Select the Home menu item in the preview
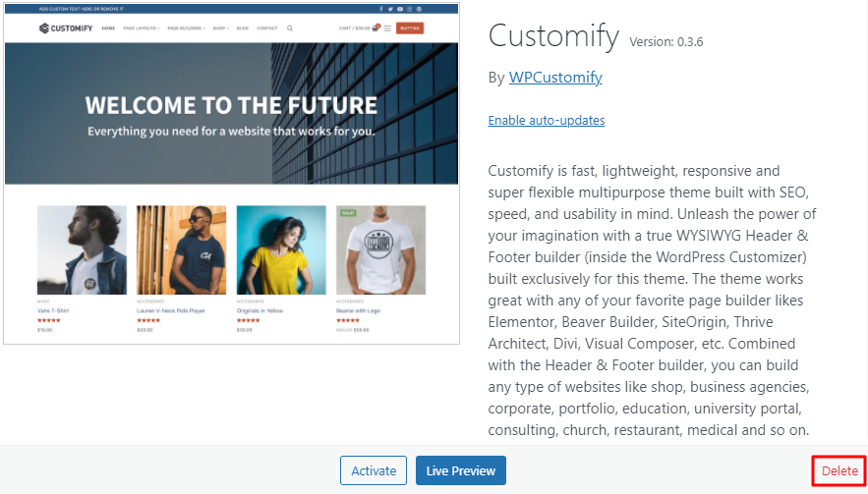Viewport: 868px width, 494px height. (108, 28)
